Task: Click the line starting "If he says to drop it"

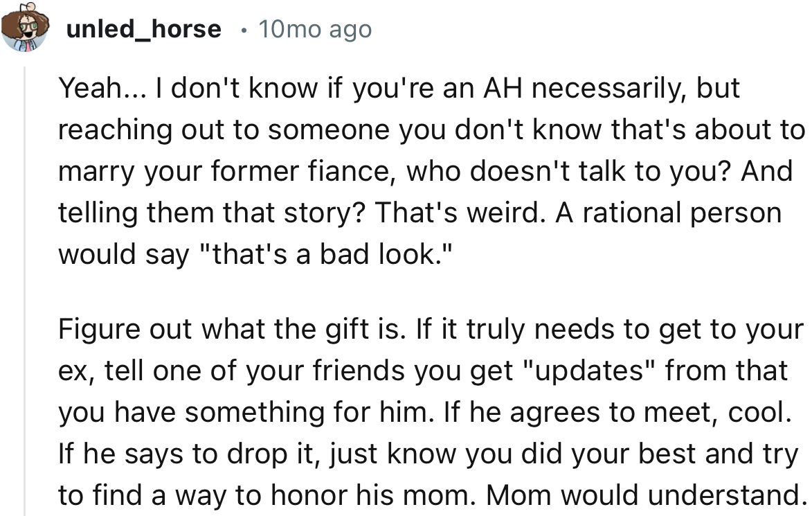Action: click(x=428, y=454)
